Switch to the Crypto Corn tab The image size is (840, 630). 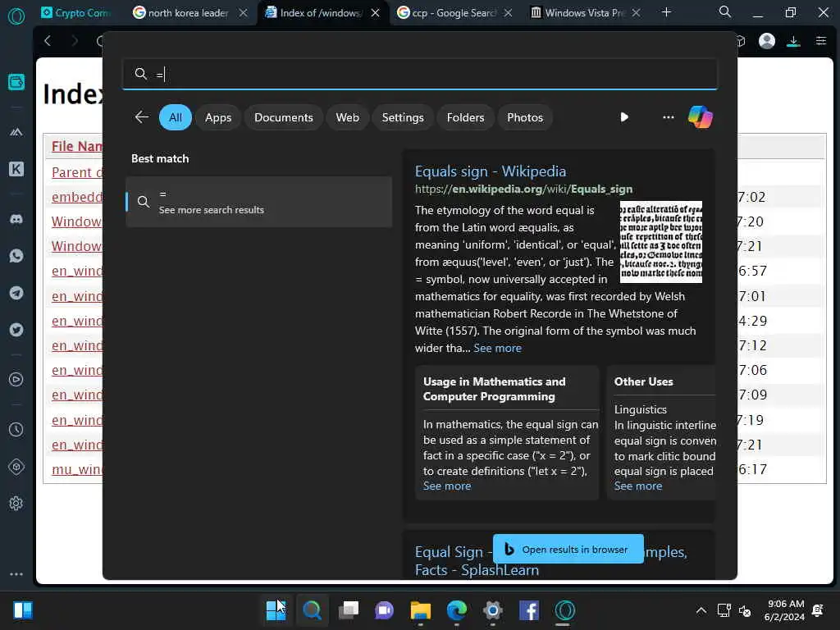76,12
